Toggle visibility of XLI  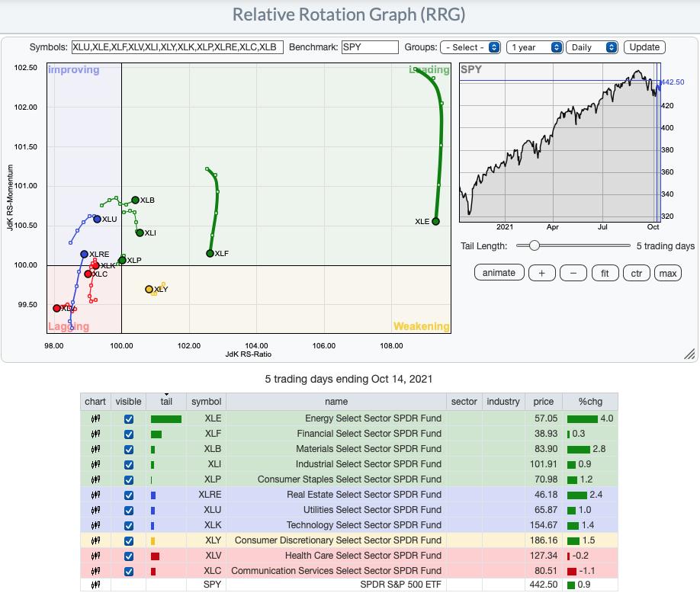pos(129,464)
